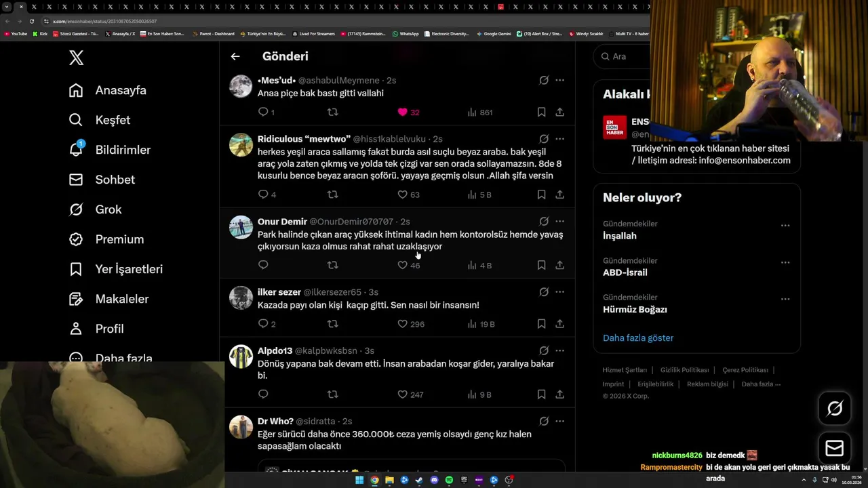Viewport: 868px width, 488px height.
Task: Open Spotify from the taskbar
Action: coord(449,480)
